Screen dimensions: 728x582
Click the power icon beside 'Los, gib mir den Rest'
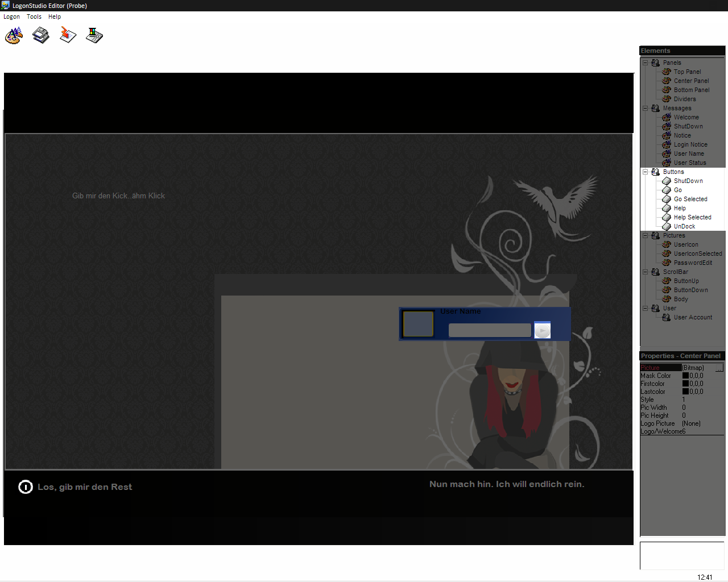click(x=26, y=487)
